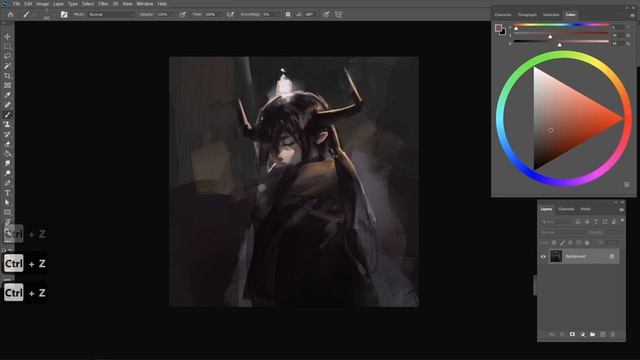Switch to the Channels tab
Viewport: 640px width, 360px height.
566,209
